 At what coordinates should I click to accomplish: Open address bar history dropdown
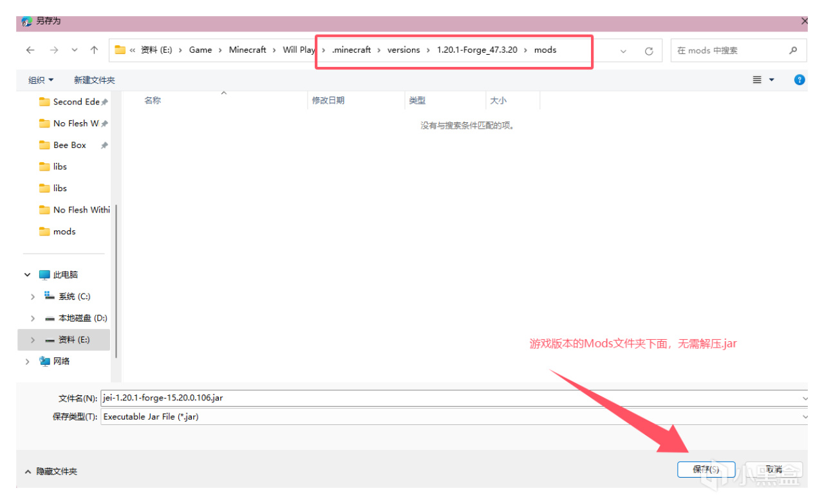(623, 51)
